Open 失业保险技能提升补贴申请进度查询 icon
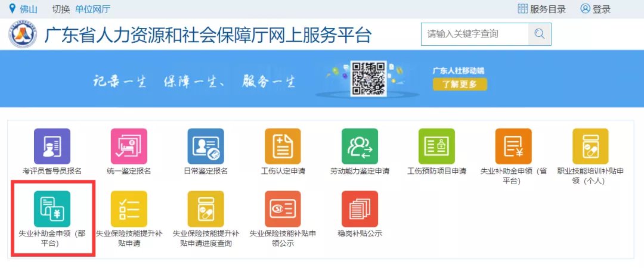Image resolution: width=644 pixels, height=268 pixels. point(206,209)
